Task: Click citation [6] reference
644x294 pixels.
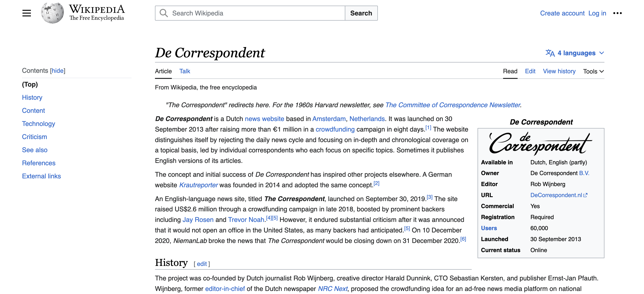Action: (463, 239)
